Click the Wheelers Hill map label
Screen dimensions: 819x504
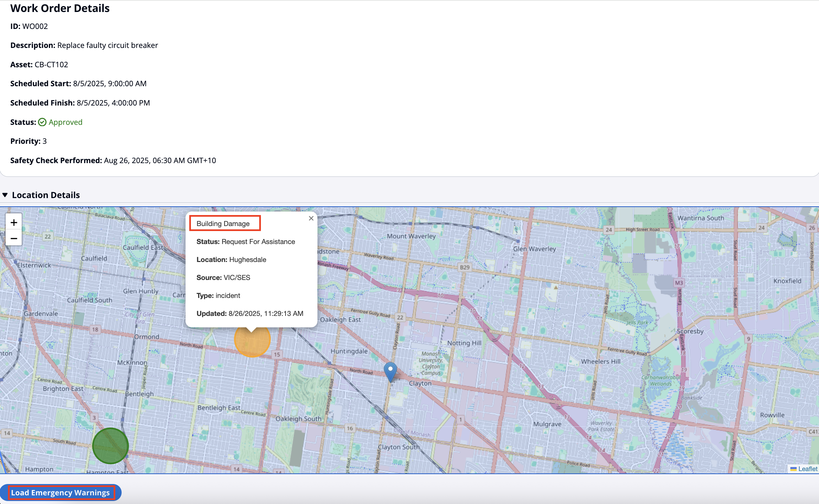600,361
